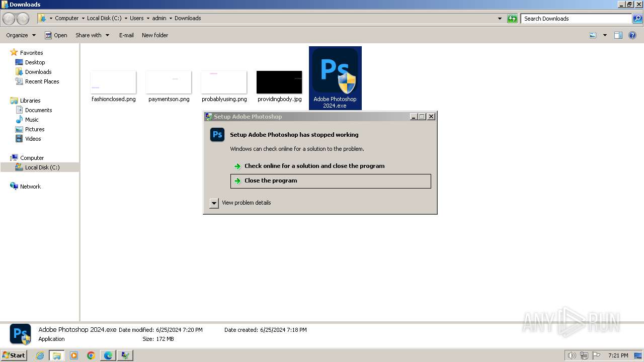Image resolution: width=644 pixels, height=362 pixels.
Task: Click the Action Center flag icon
Action: pyautogui.click(x=596, y=355)
